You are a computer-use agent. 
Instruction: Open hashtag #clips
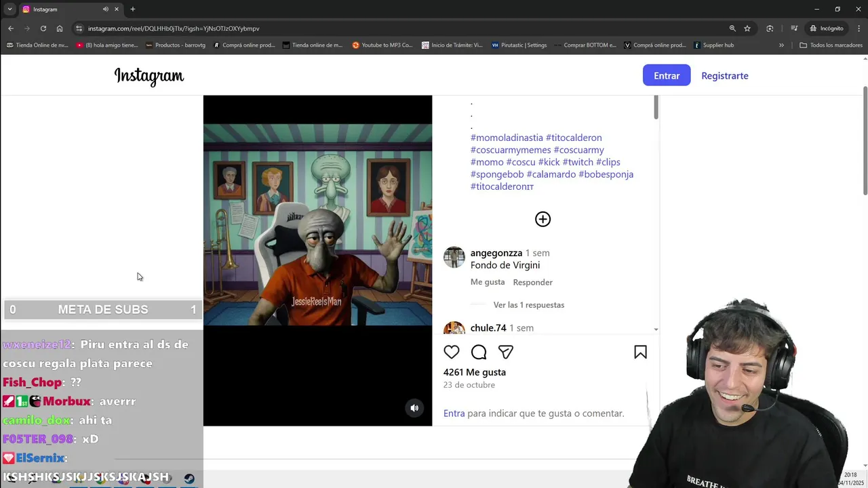pyautogui.click(x=608, y=162)
